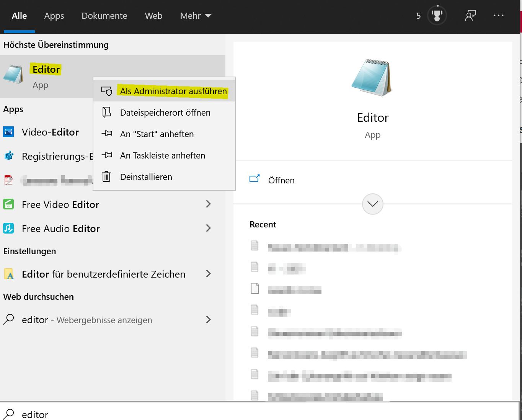Expand Free Video Editor chevron
This screenshot has height=420, width=522.
tap(209, 204)
